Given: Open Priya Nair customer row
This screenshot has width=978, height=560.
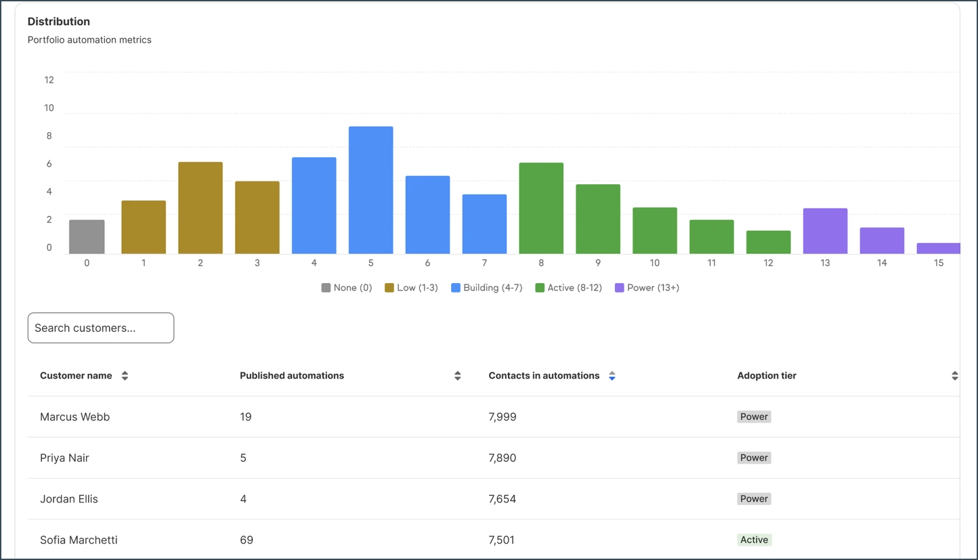Looking at the screenshot, I should (x=494, y=458).
